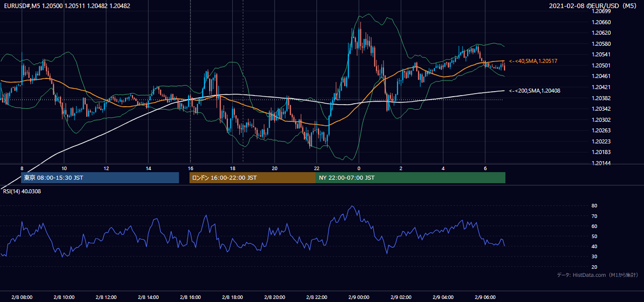Click RSI scale value 60
The image size is (644, 302).
[x=594, y=226]
